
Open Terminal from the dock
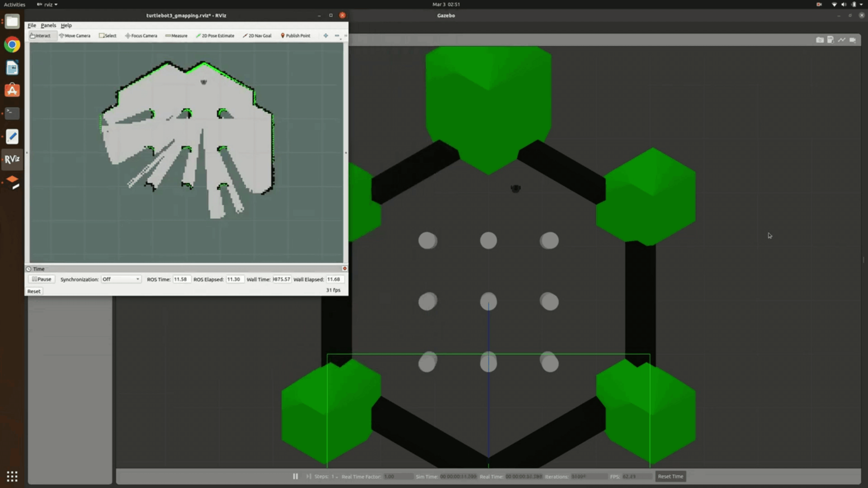12,113
